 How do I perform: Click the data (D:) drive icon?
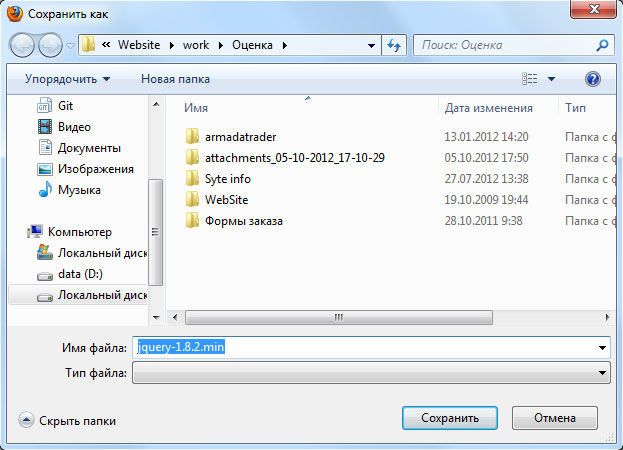coord(45,276)
